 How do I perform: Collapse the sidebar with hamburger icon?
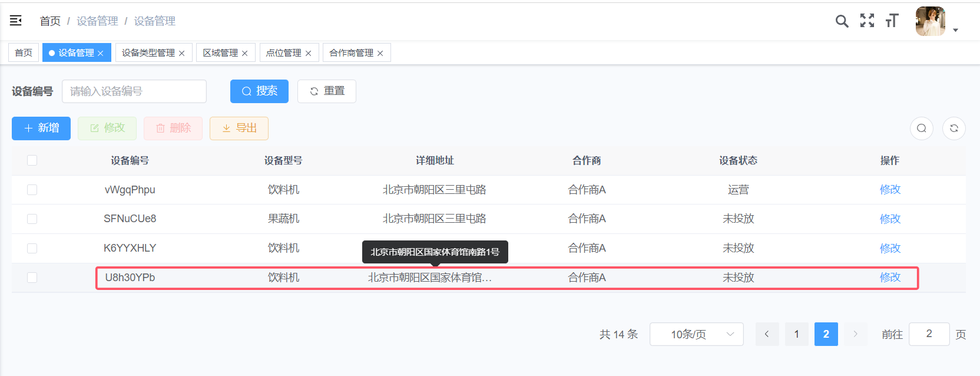click(x=16, y=21)
